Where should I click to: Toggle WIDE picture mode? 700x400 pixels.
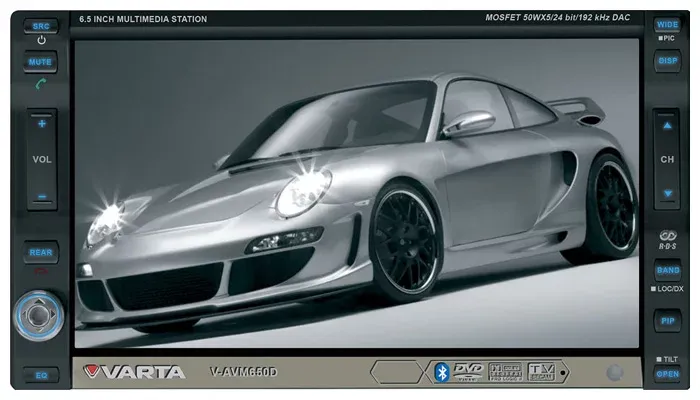[x=667, y=25]
